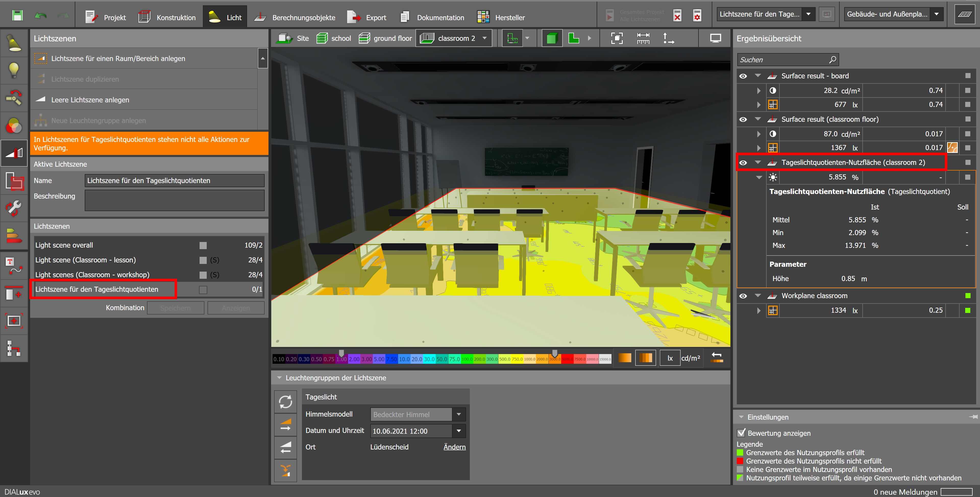Tick checkbox for Light scene overall
This screenshot has height=497, width=980.
pyautogui.click(x=203, y=246)
